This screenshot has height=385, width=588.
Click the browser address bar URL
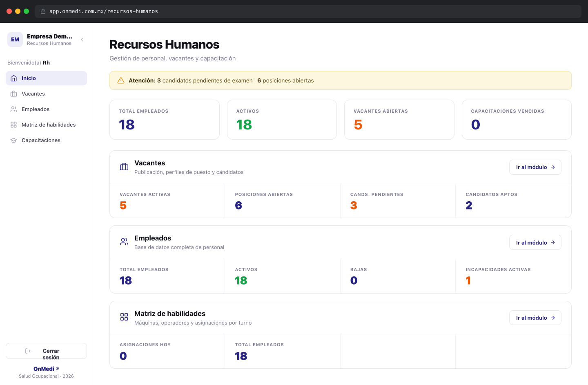click(x=104, y=11)
